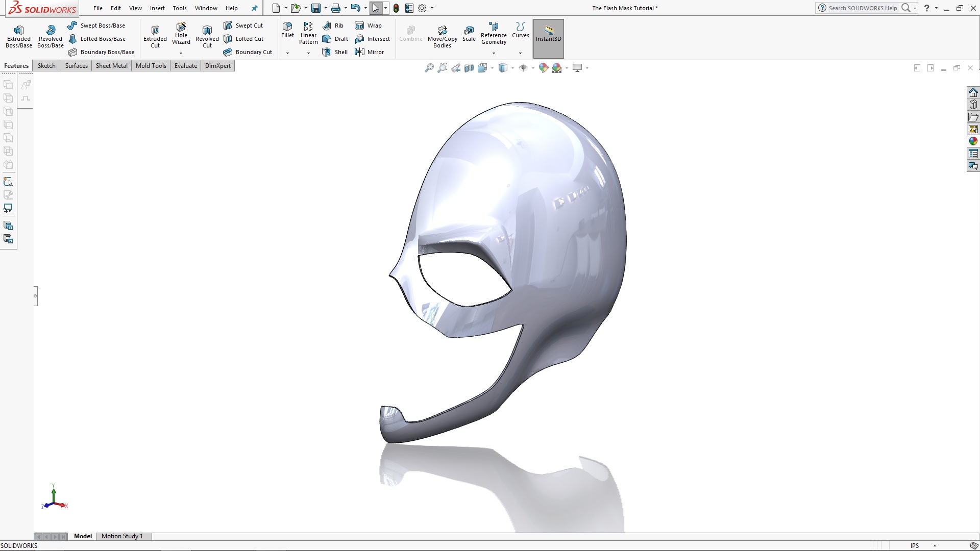The height and width of the screenshot is (551, 980).
Task: Toggle Edit Appearance on the model
Action: pyautogui.click(x=543, y=67)
